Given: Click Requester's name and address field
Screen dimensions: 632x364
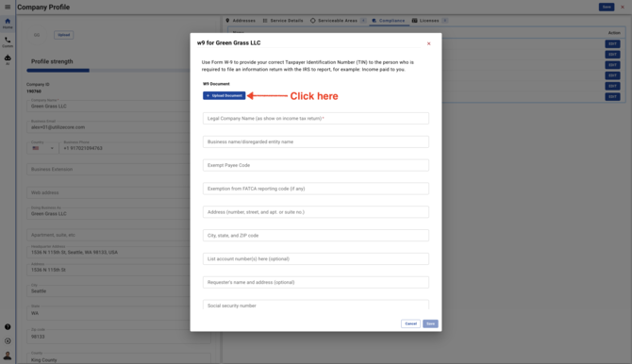Looking at the screenshot, I should [316, 282].
